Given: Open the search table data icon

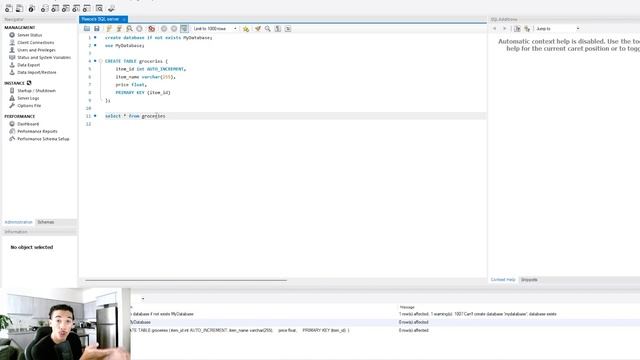Looking at the screenshot, I should [99, 8].
